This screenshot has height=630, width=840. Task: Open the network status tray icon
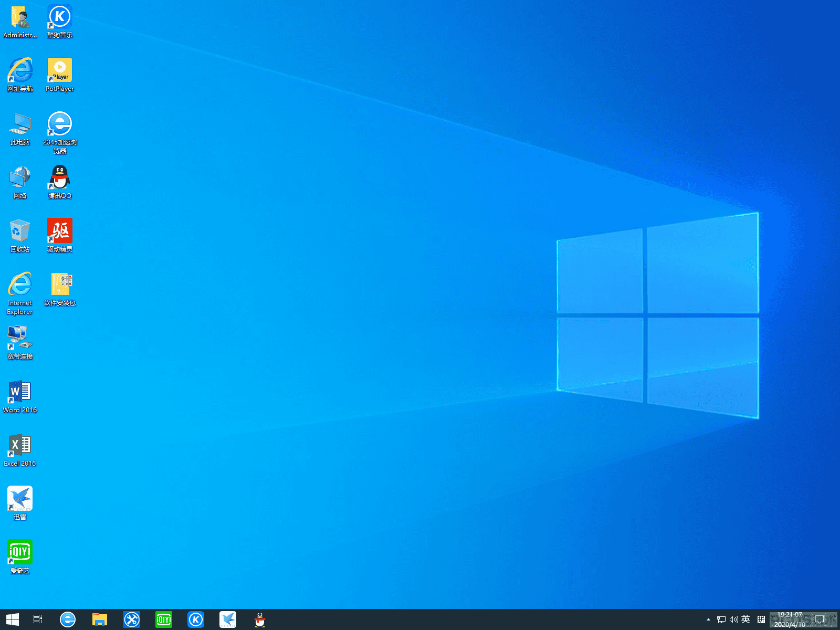tap(721, 619)
